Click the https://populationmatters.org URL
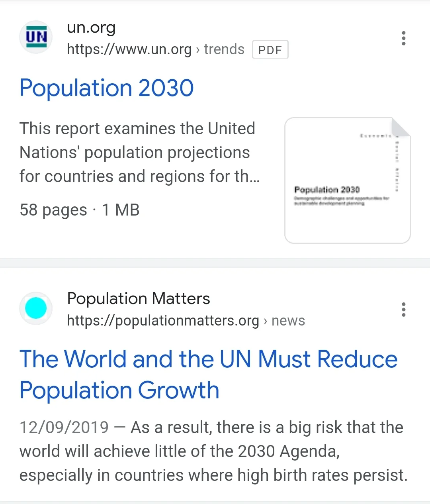 [x=163, y=321]
